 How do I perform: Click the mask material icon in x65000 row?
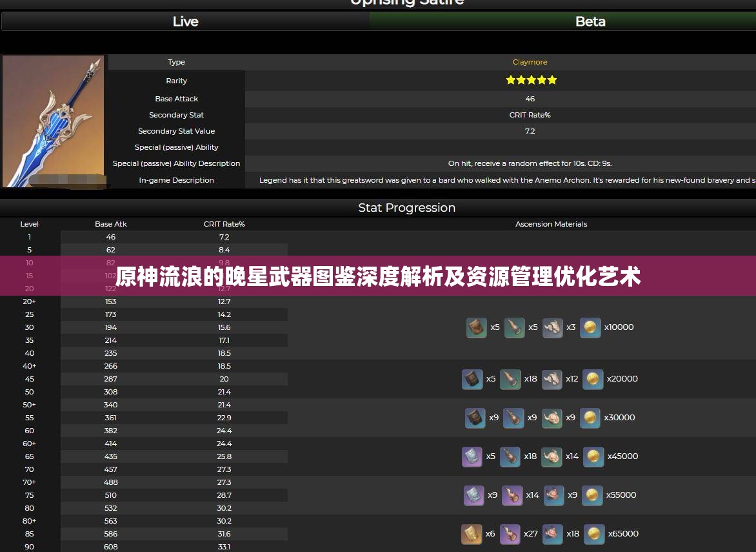click(552, 534)
